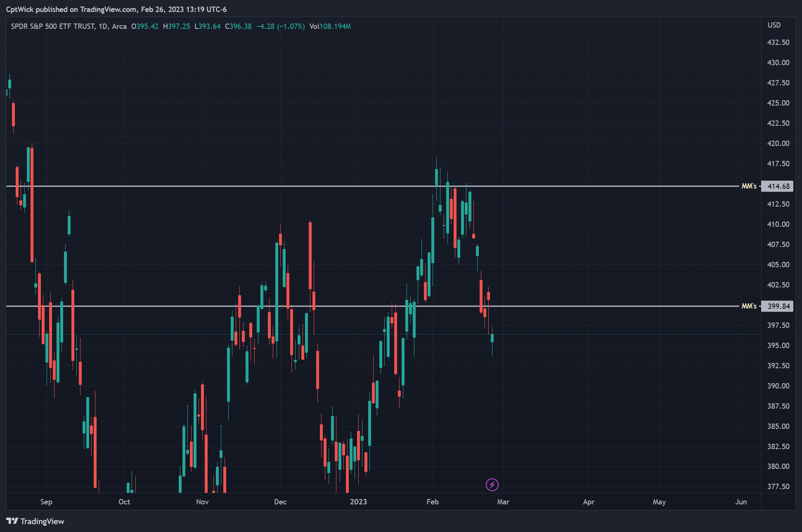Click the 402.50 price axis label

tap(778, 285)
